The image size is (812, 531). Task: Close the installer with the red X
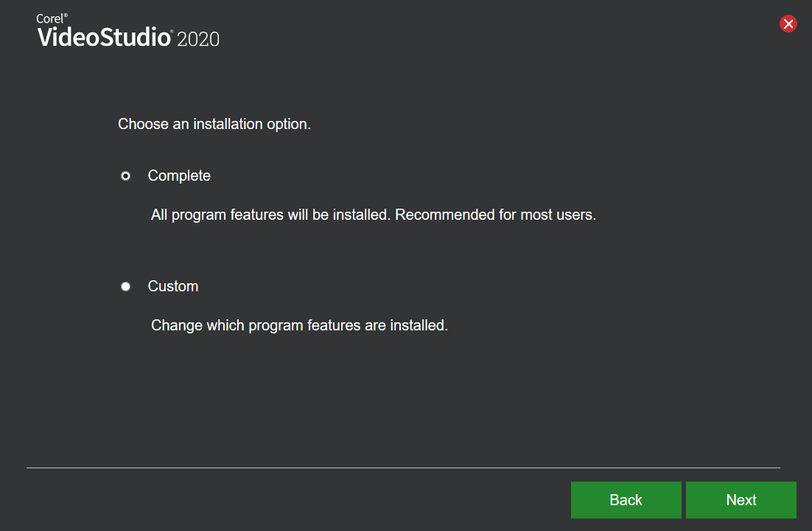pos(788,24)
